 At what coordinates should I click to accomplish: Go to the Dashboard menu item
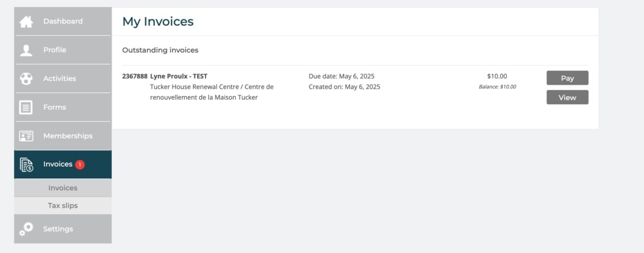63,21
